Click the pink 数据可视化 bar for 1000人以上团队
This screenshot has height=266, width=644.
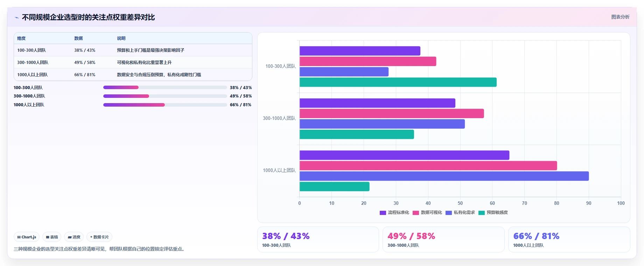(428, 166)
